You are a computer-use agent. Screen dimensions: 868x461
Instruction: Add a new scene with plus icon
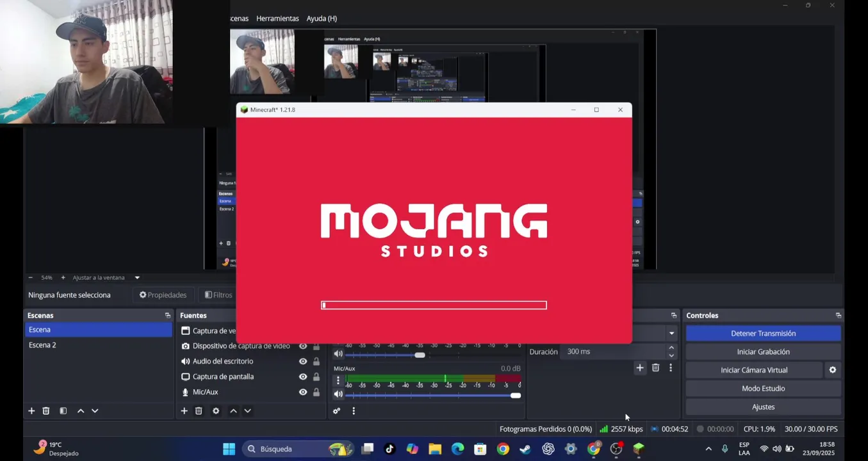click(31, 411)
